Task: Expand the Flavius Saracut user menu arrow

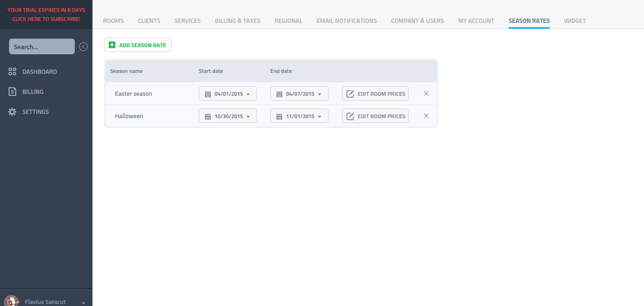Action: point(84,302)
